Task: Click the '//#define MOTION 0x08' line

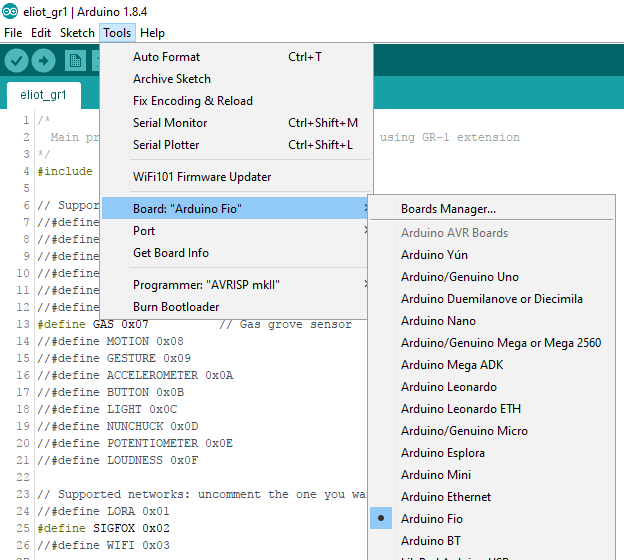Action: [110, 341]
